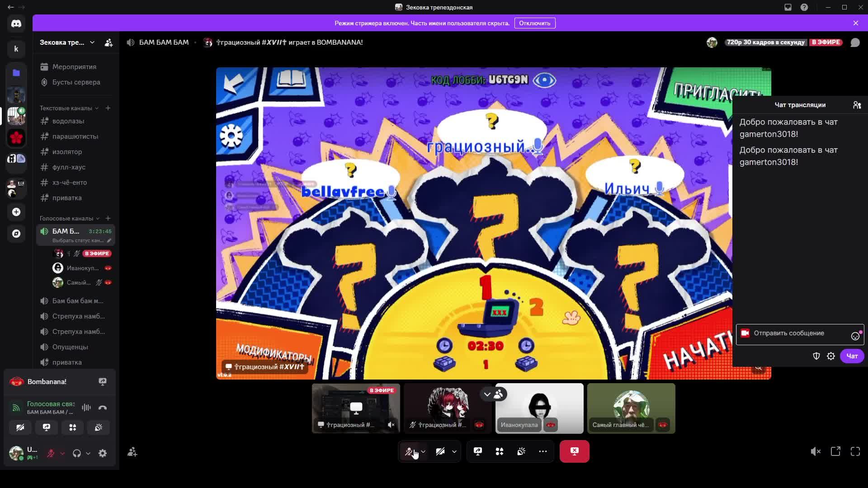Invite people to server icon near server name
The image size is (868, 488).
click(x=108, y=42)
